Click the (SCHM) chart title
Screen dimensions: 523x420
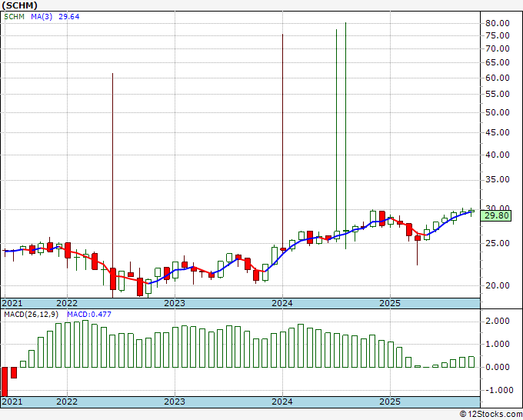[20, 5]
